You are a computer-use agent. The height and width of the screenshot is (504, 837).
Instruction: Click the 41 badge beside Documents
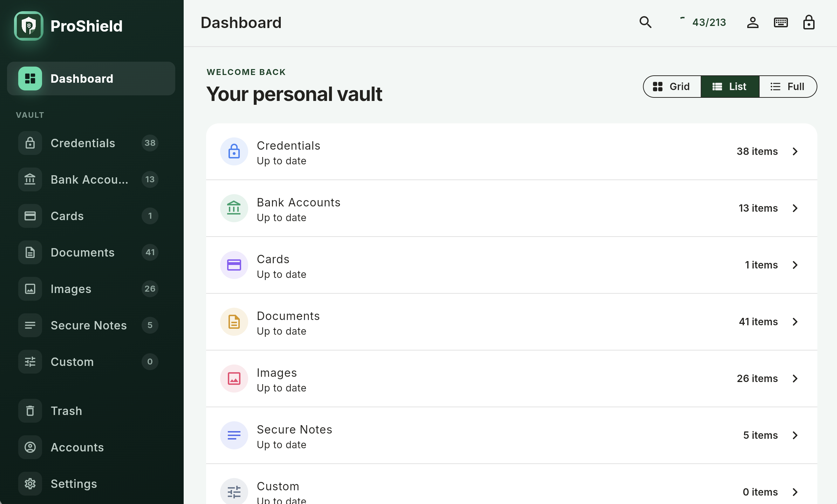coord(150,252)
